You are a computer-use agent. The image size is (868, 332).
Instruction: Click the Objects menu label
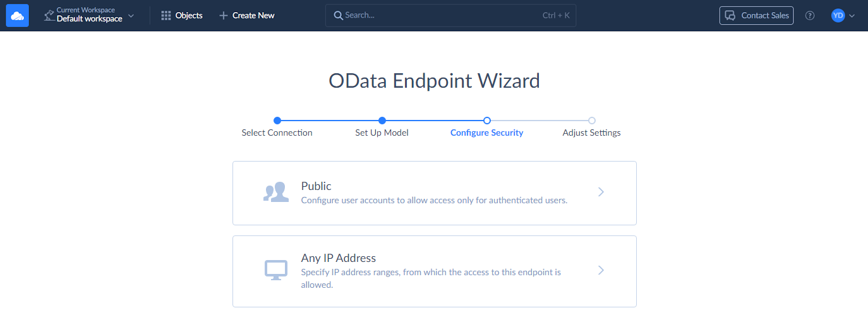[189, 16]
